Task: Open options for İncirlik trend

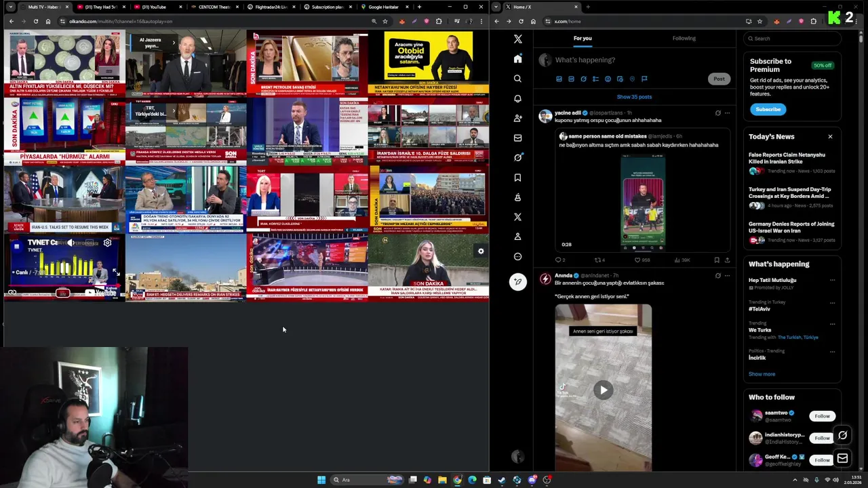Action: click(832, 351)
